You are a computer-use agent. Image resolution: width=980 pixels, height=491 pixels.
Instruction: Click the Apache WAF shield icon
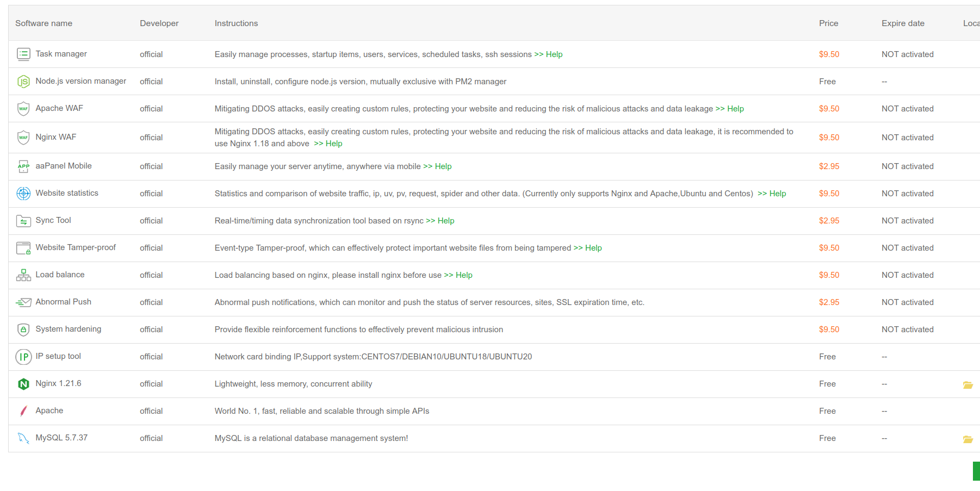[23, 109]
